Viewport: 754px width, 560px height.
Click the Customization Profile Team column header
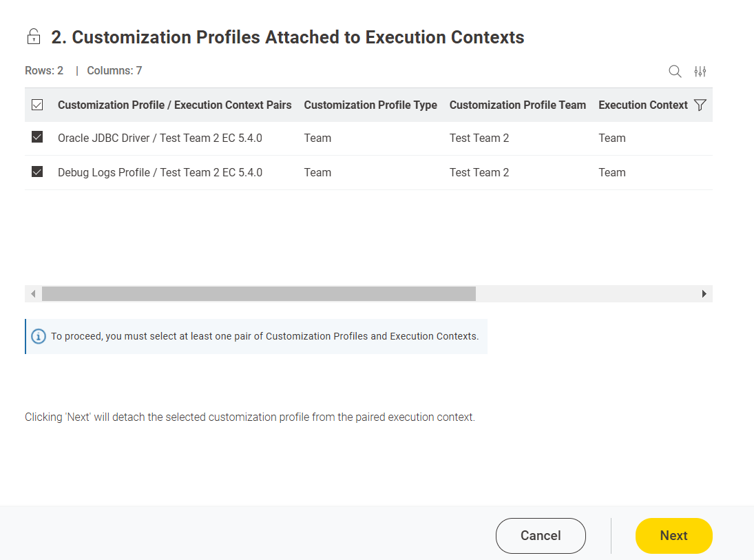point(517,105)
